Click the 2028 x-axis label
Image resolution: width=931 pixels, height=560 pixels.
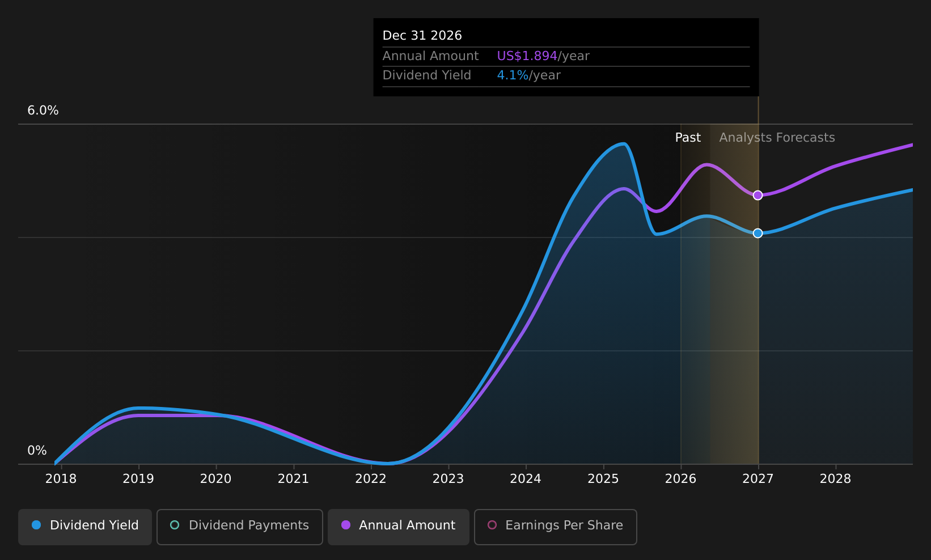tap(836, 479)
